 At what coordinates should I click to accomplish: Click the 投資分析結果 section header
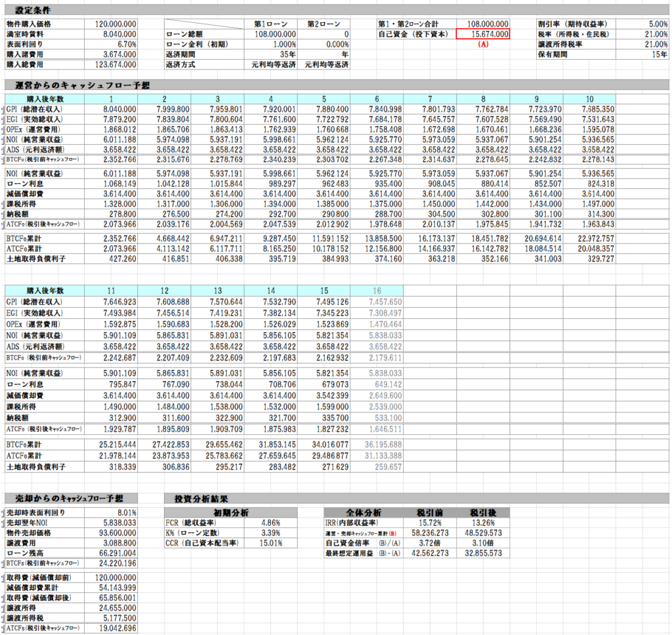pyautogui.click(x=197, y=499)
